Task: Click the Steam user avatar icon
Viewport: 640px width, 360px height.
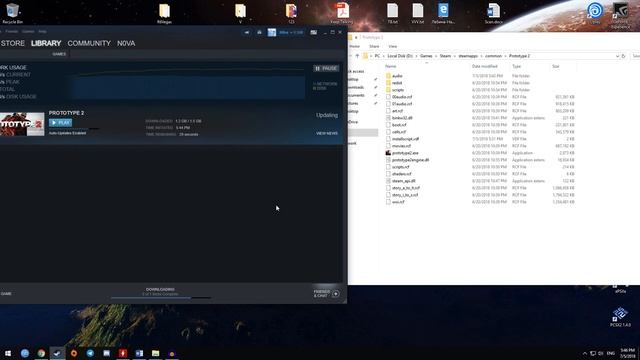Action: [x=272, y=32]
